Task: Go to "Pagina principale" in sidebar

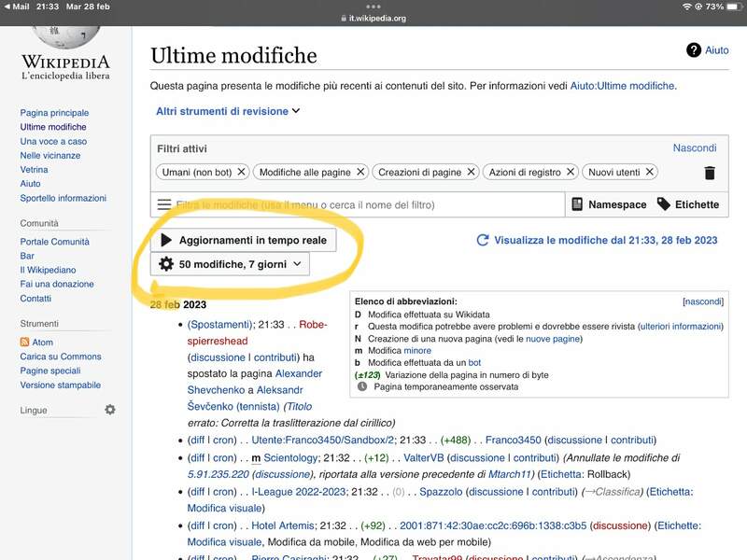Action: click(x=54, y=113)
